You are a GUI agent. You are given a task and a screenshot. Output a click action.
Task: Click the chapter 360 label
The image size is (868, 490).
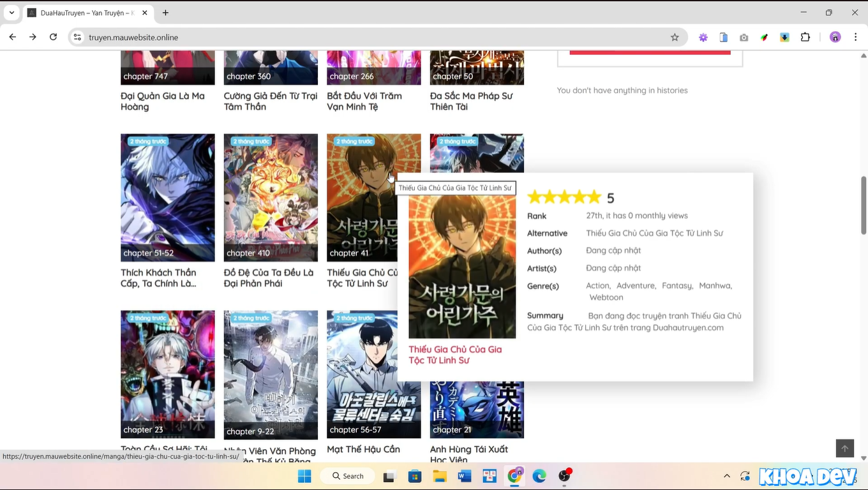tap(249, 77)
